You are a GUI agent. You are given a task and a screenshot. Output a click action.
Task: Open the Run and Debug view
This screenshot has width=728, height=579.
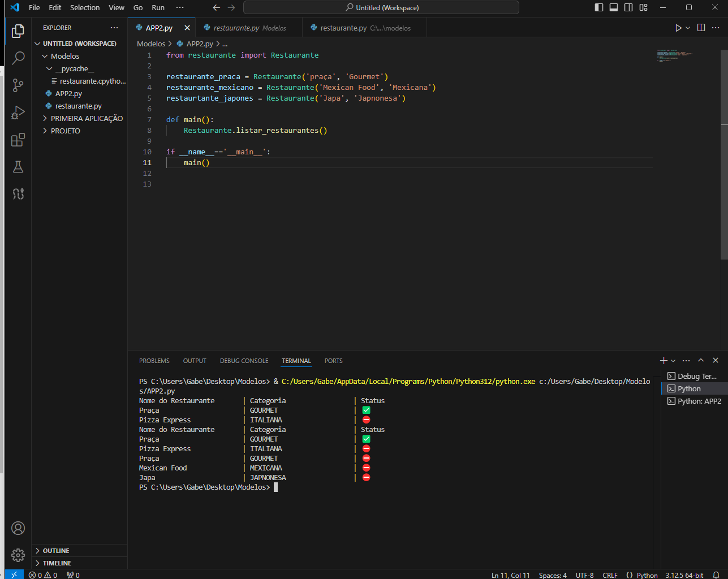[x=18, y=112]
